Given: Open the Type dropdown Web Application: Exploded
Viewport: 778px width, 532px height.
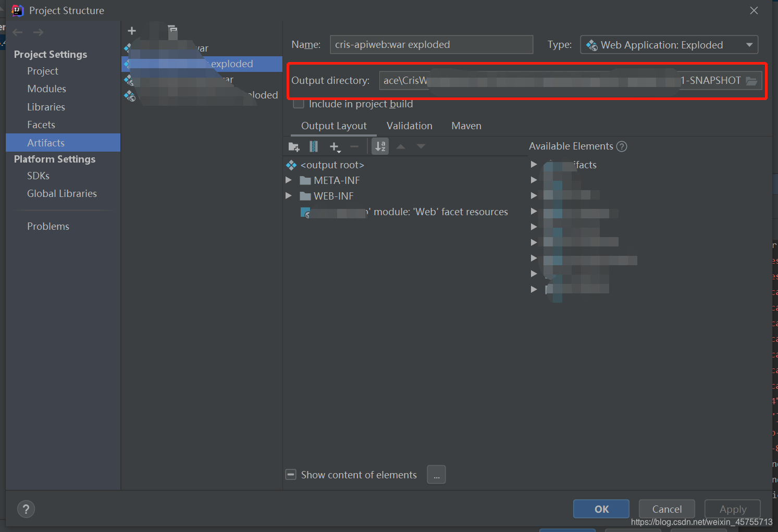Looking at the screenshot, I should click(669, 45).
